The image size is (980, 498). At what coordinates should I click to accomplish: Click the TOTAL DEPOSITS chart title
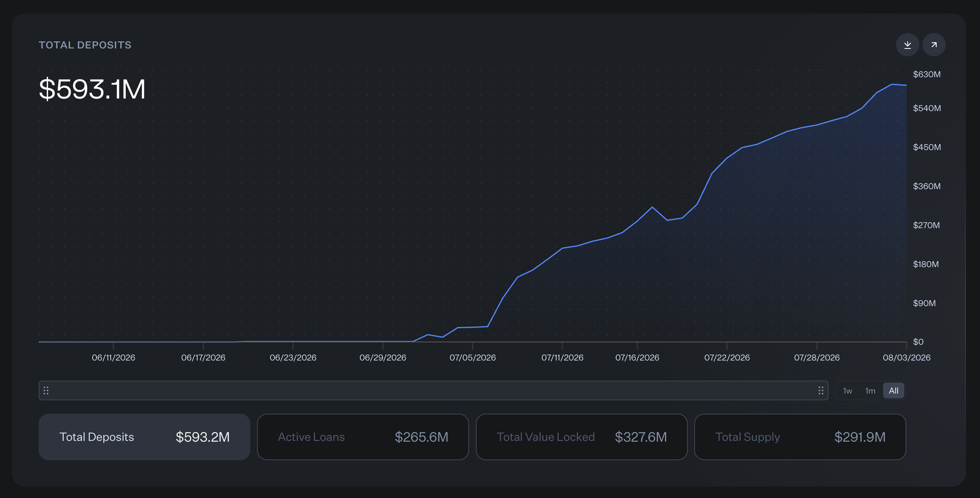click(85, 45)
